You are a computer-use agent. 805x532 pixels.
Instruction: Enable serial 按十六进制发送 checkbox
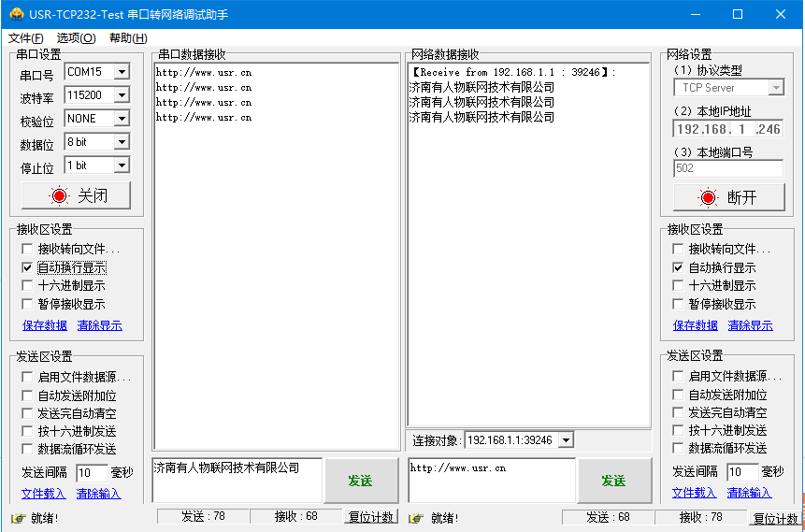[x=27, y=431]
